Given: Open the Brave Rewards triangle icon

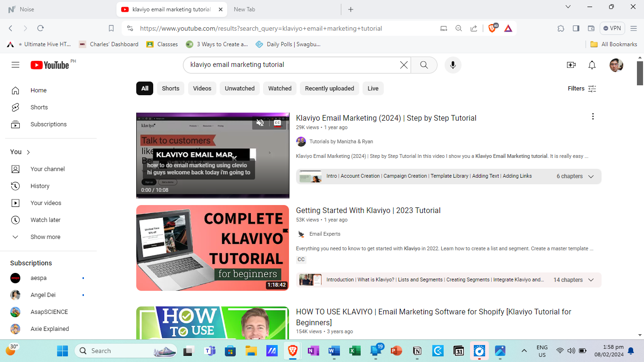Looking at the screenshot, I should click(508, 28).
